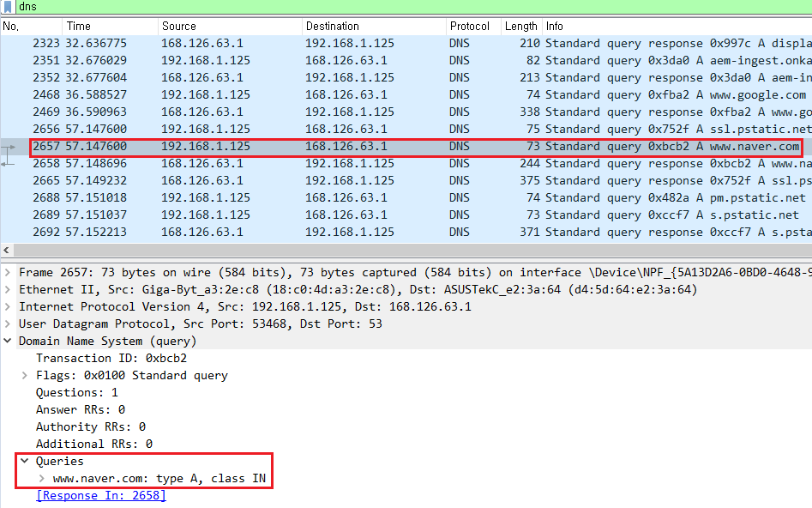Sort by the Time column header
Screen dimensions: 812x508
pos(110,26)
